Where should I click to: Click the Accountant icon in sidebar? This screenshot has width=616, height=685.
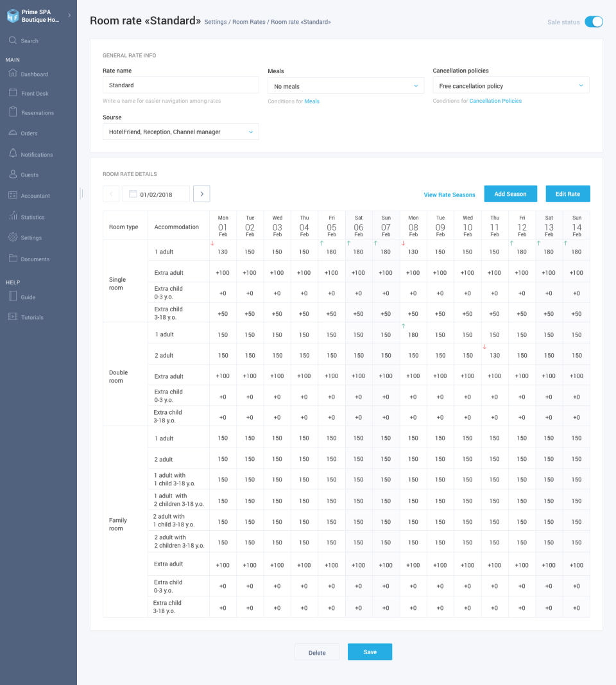pos(13,195)
